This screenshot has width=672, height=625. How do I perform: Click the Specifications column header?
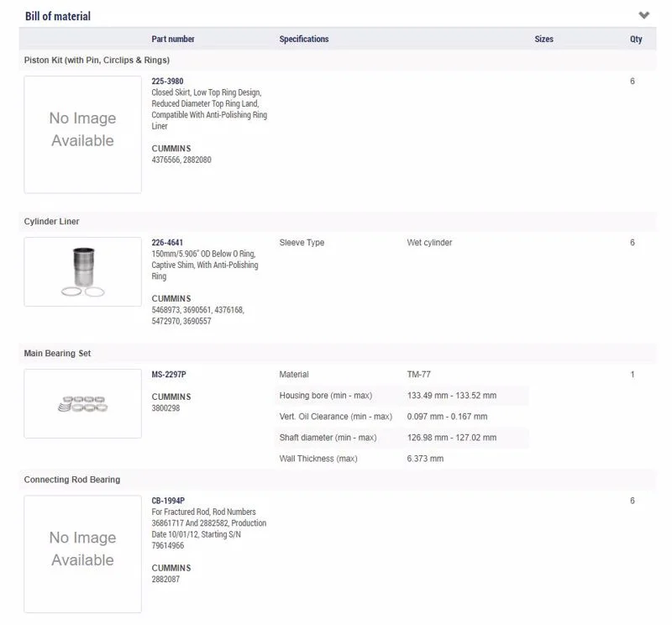click(x=304, y=39)
